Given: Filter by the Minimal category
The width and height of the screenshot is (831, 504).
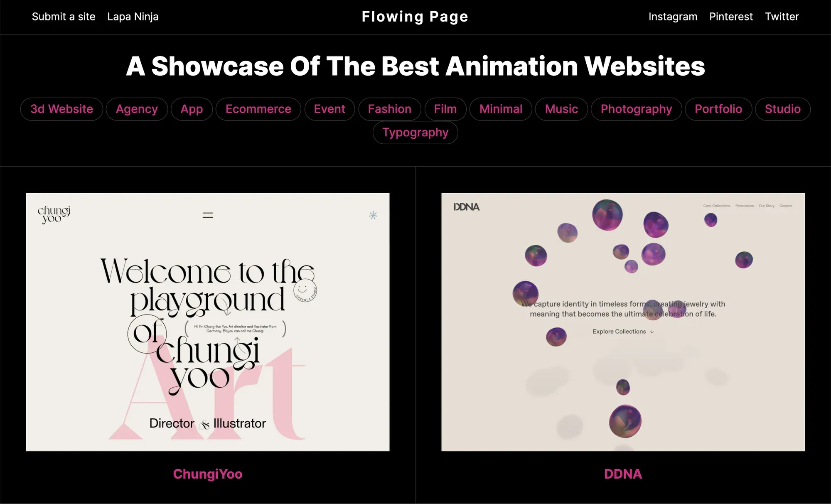Looking at the screenshot, I should point(501,109).
